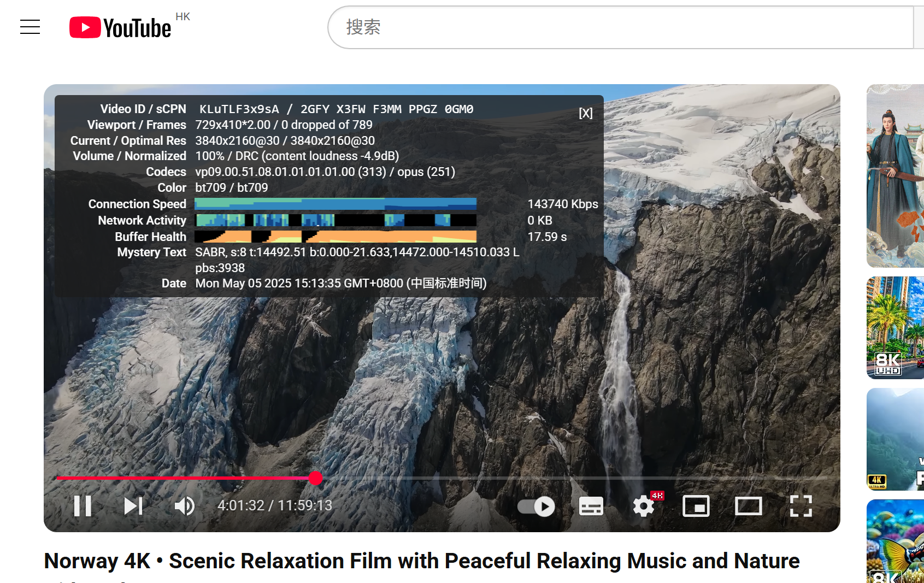This screenshot has width=924, height=583.
Task: Enable miniplayer mode
Action: click(696, 506)
